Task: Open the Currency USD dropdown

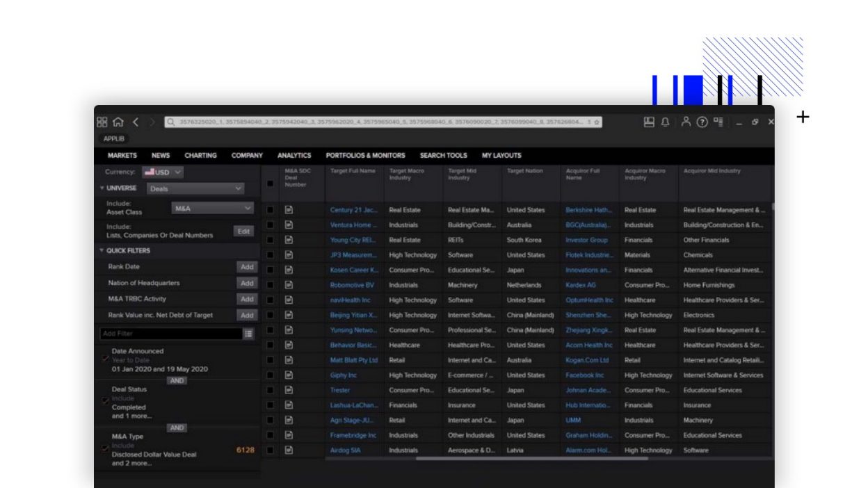Action: pos(163,172)
